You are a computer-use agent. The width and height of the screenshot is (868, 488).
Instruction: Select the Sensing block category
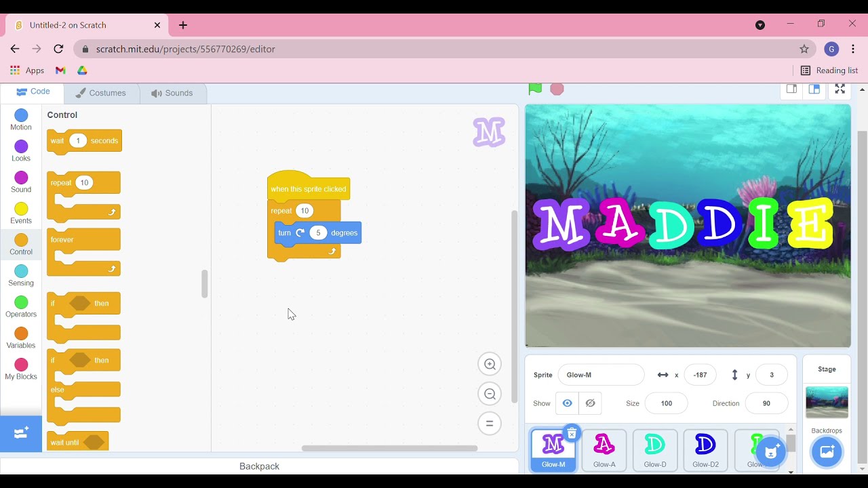tap(21, 276)
